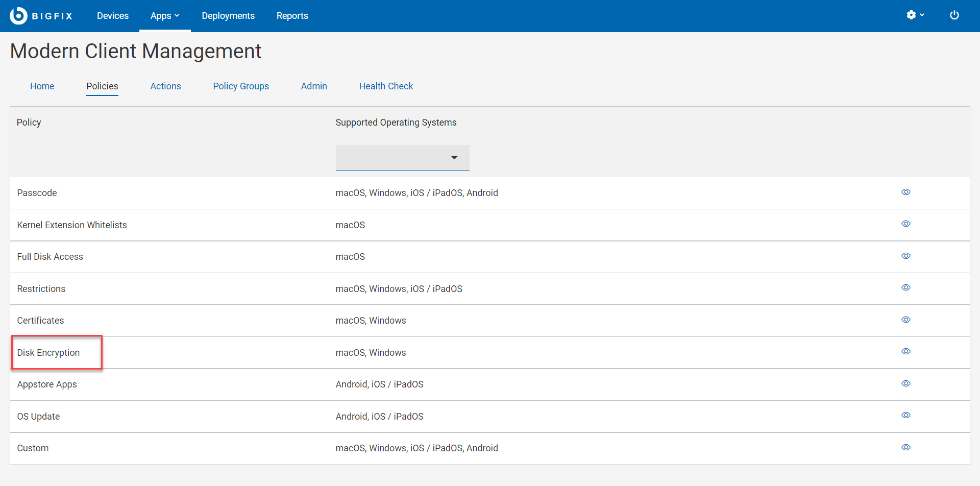The image size is (980, 486).
Task: Go to Devices in top navigation
Action: pyautogui.click(x=113, y=16)
